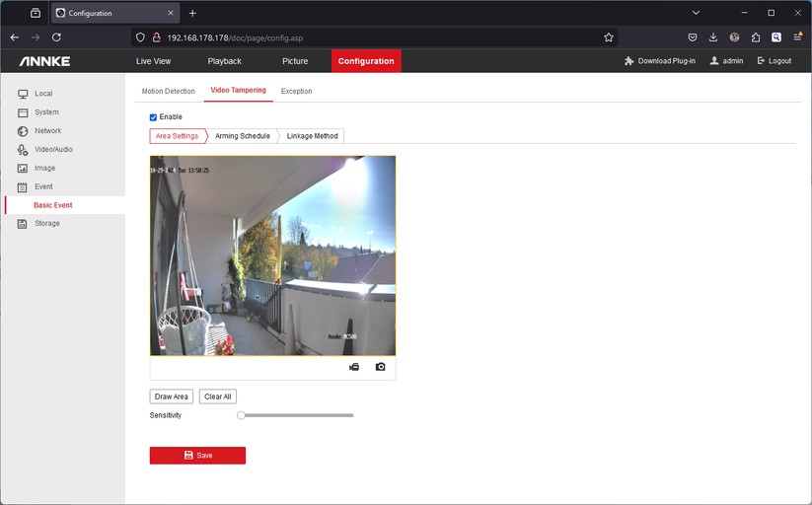Viewport: 812px width, 505px height.
Task: Click the Local monitor icon in sidebar
Action: pyautogui.click(x=23, y=94)
